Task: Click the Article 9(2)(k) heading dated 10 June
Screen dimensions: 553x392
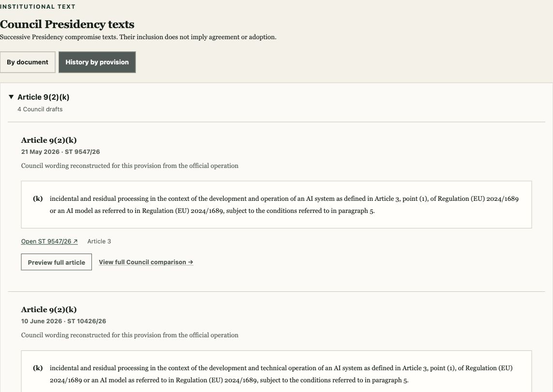Action: pyautogui.click(x=49, y=309)
